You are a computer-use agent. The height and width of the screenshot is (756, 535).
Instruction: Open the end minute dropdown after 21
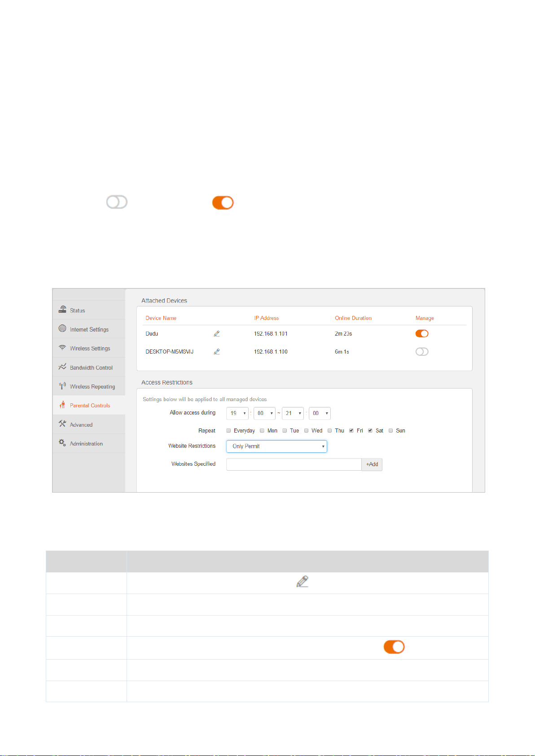[320, 413]
